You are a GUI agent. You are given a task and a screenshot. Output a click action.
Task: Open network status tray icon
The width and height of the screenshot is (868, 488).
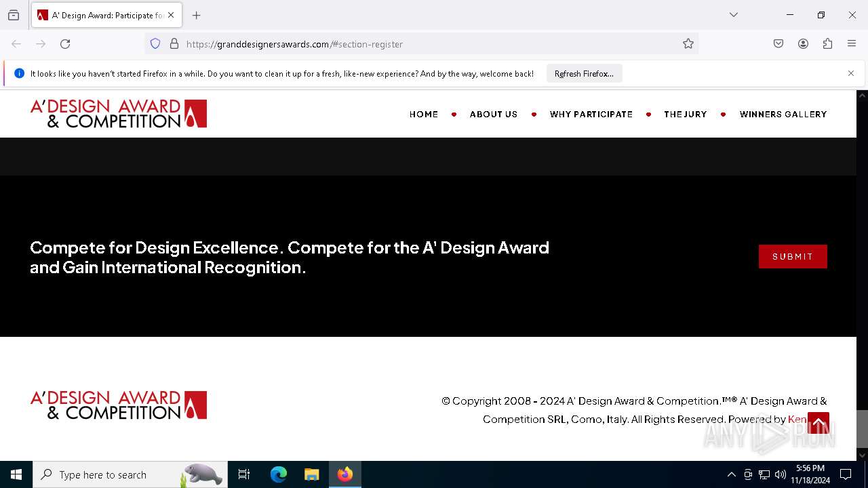(x=764, y=474)
